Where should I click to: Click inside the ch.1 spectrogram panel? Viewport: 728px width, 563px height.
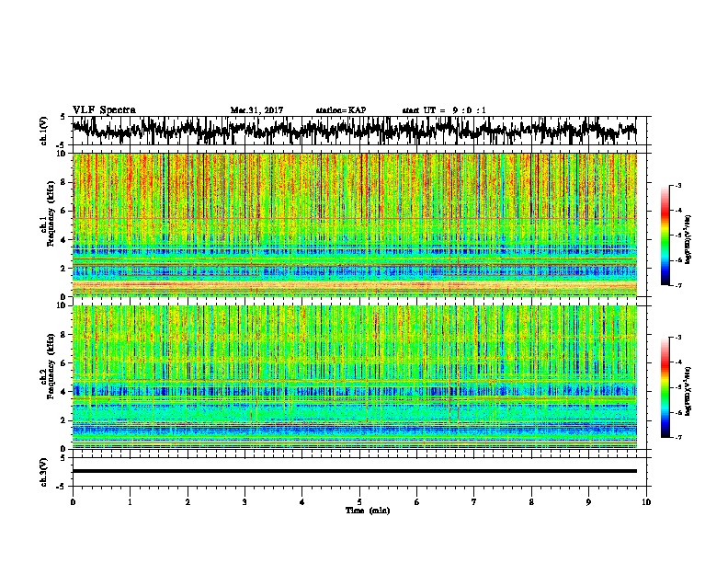coord(354,224)
